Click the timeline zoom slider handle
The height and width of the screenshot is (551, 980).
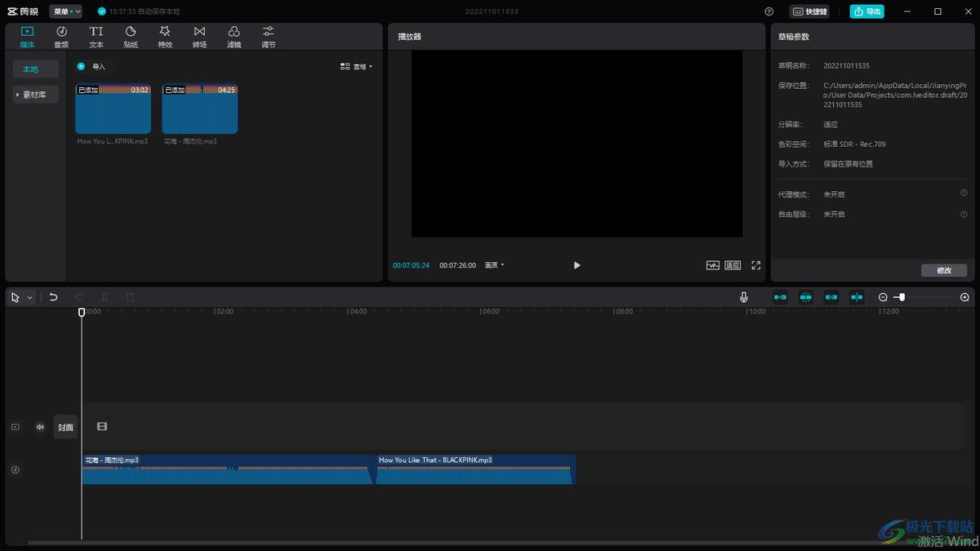(x=902, y=297)
